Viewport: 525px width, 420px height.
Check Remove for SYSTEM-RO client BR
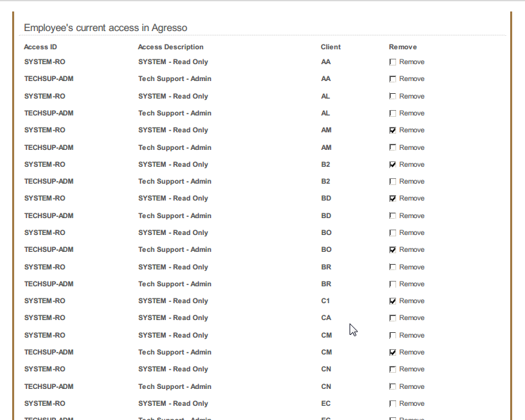point(393,267)
